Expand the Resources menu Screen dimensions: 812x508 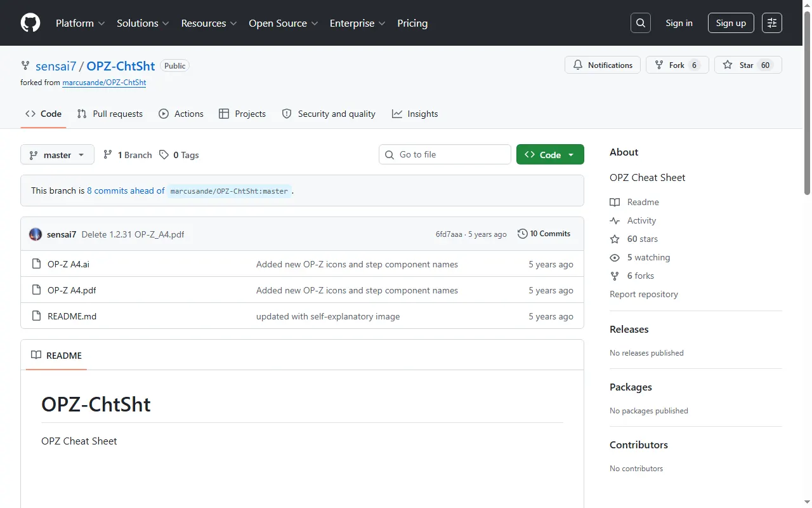pos(209,23)
